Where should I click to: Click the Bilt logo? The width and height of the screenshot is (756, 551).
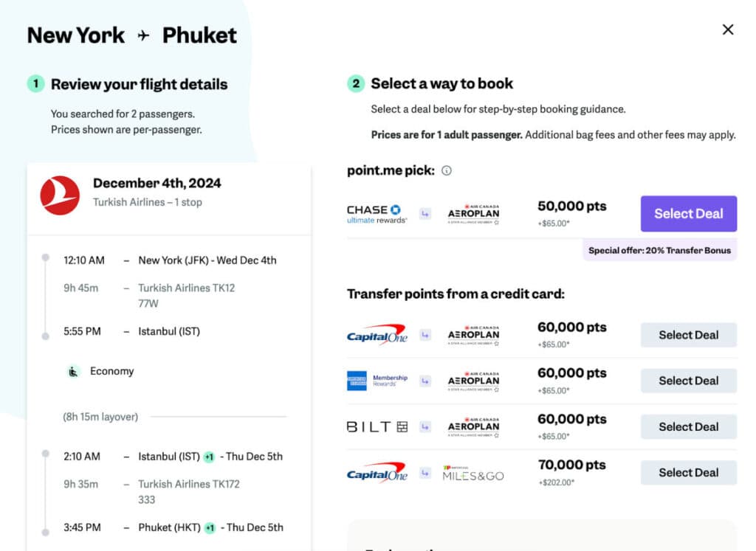[377, 426]
